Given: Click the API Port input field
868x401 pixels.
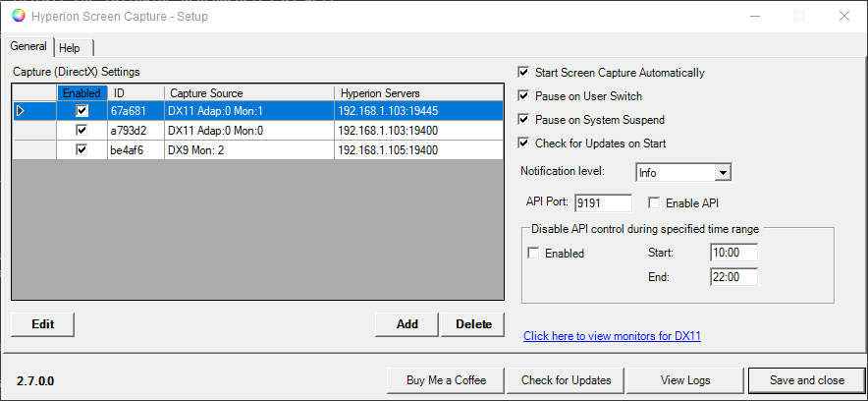Looking at the screenshot, I should (x=603, y=203).
